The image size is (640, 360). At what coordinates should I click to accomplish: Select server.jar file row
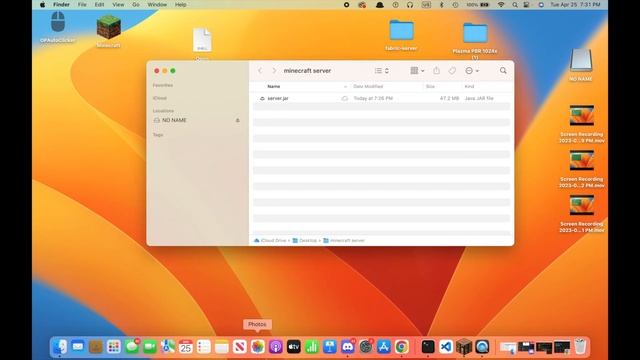pyautogui.click(x=381, y=98)
